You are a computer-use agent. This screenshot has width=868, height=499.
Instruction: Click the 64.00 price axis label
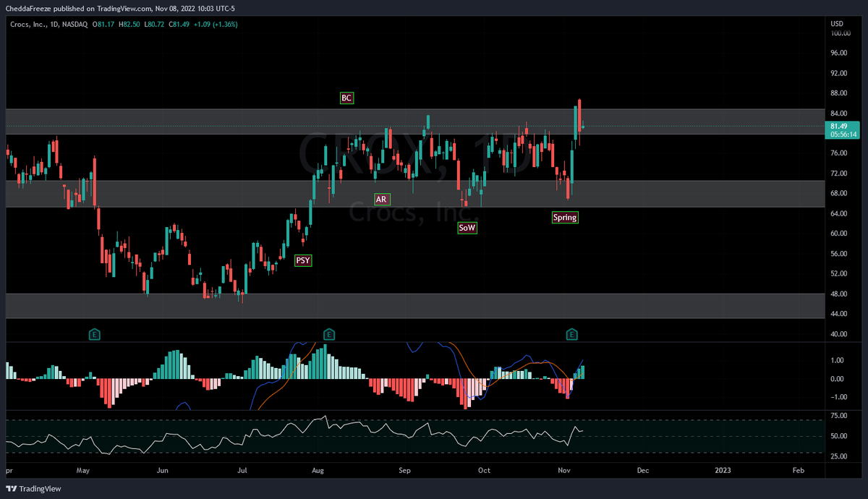pos(839,213)
